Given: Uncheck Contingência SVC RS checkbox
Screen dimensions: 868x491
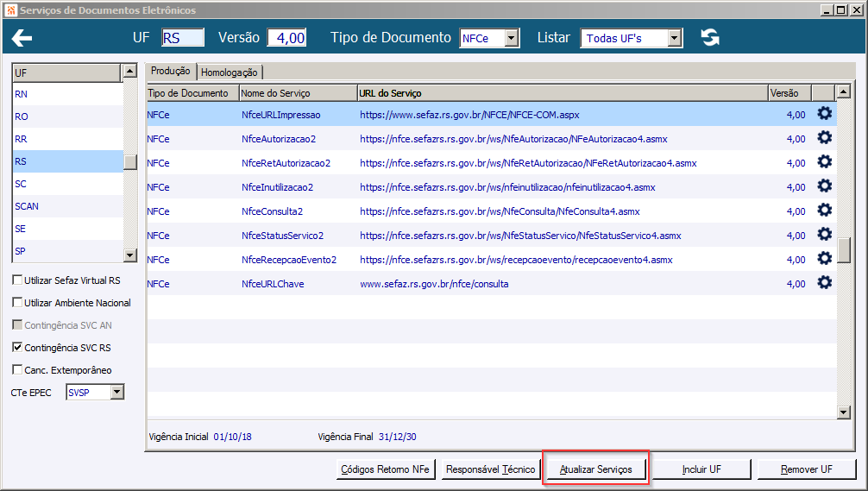Looking at the screenshot, I should click(17, 347).
